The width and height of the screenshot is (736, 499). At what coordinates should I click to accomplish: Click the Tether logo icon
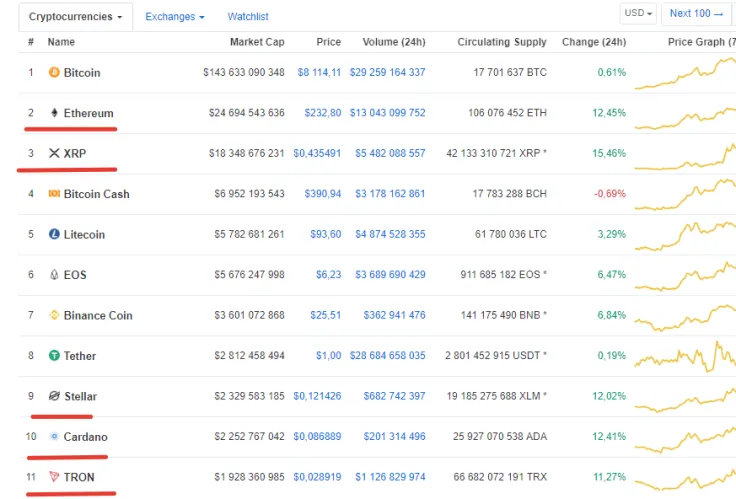point(54,355)
